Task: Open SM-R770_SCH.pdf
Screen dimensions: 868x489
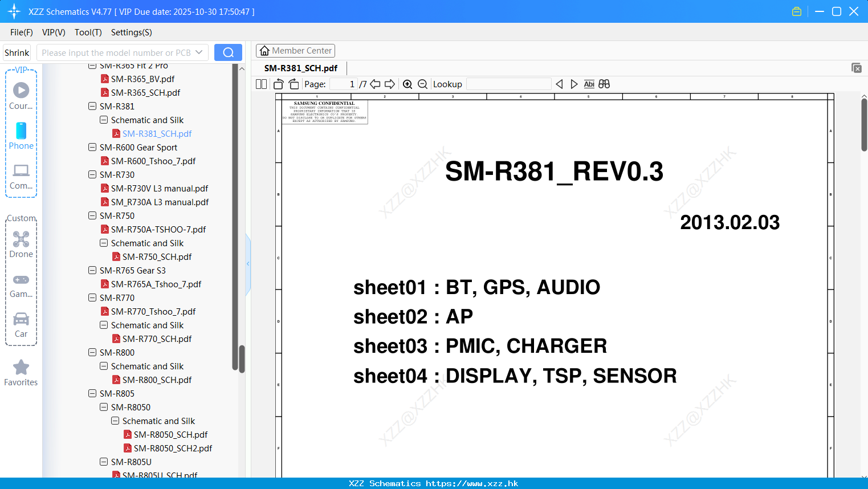Action: [157, 339]
